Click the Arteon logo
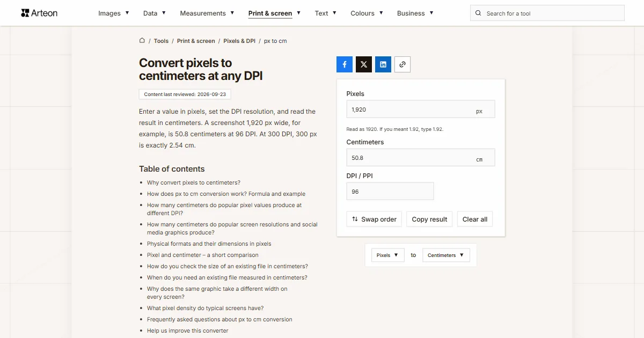Image resolution: width=644 pixels, height=338 pixels. click(x=39, y=13)
